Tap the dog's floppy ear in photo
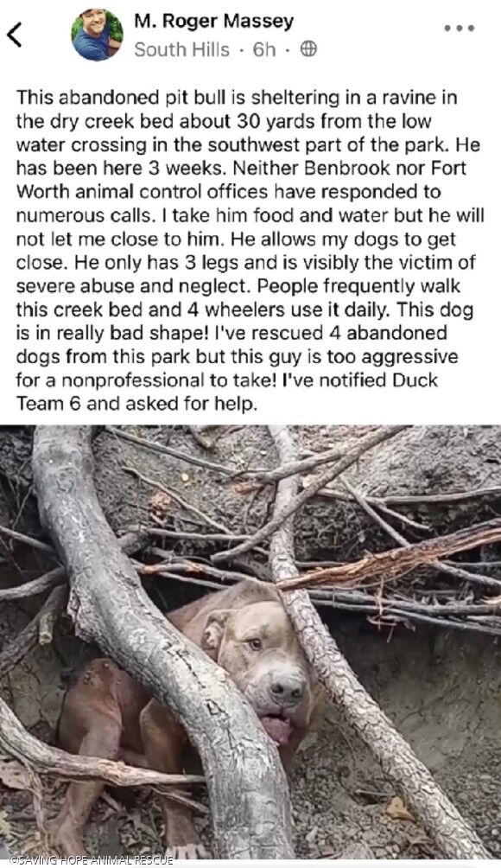 tap(214, 629)
